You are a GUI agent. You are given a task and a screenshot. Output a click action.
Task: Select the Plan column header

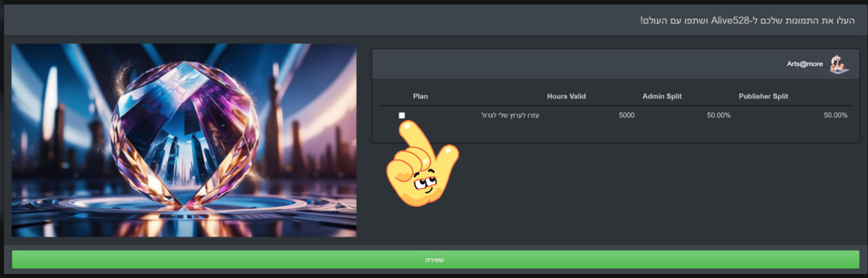pyautogui.click(x=420, y=96)
